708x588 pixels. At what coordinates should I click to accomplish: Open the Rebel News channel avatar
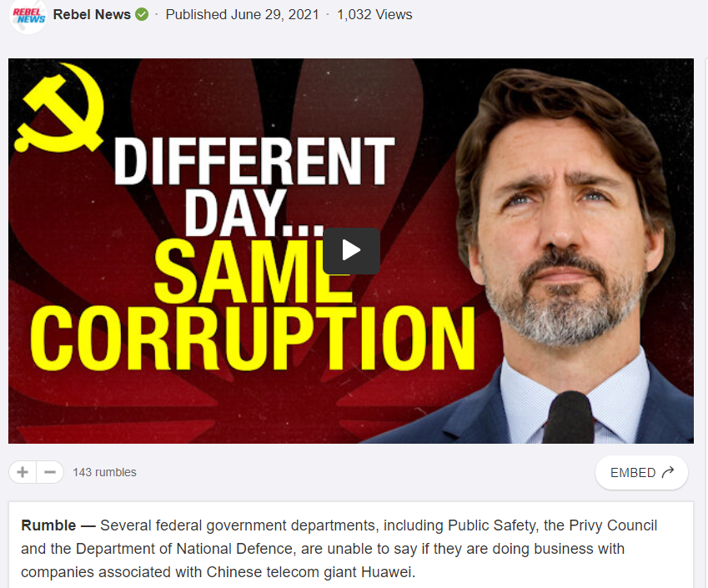tap(28, 16)
